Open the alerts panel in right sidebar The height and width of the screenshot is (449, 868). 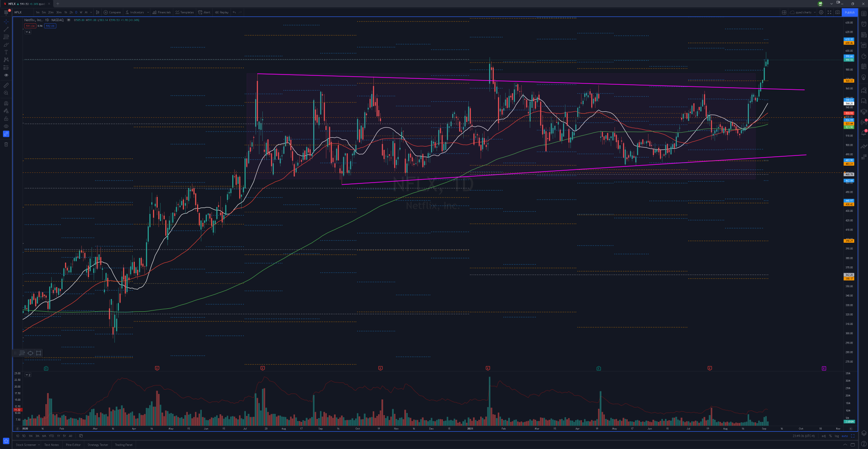point(864,24)
